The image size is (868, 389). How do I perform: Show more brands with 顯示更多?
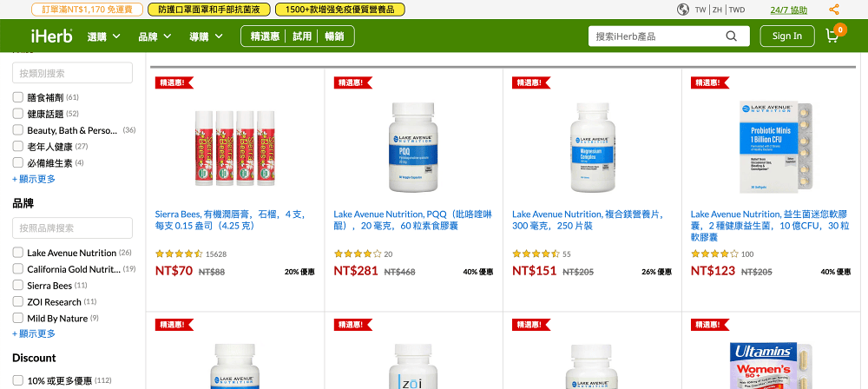[34, 333]
